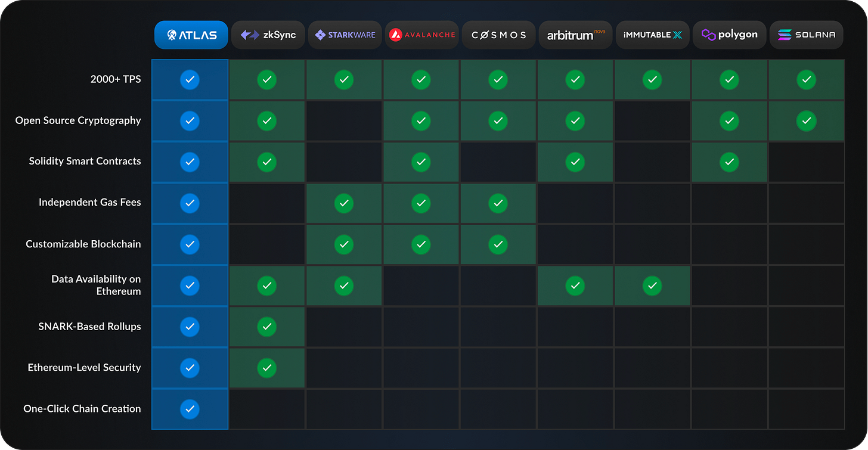Viewport: 868px width, 450px height.
Task: Click Arbitrum checkmark for 2000+ TPS
Action: tap(575, 79)
